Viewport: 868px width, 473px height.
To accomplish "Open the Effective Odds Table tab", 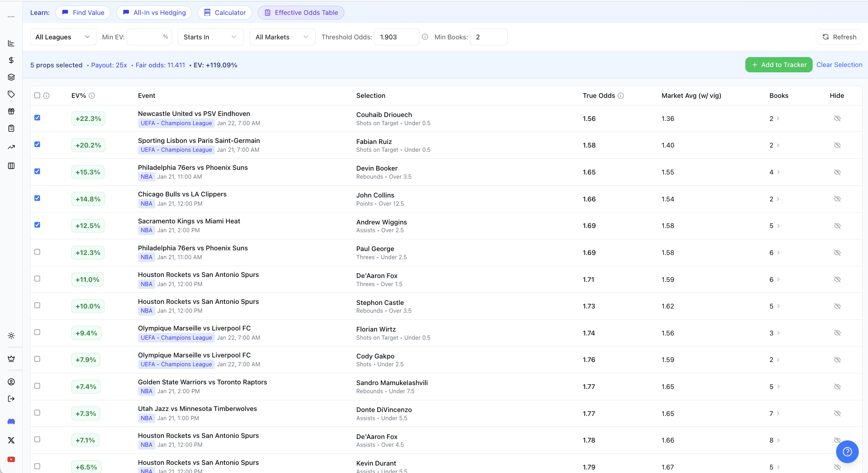I will click(301, 13).
